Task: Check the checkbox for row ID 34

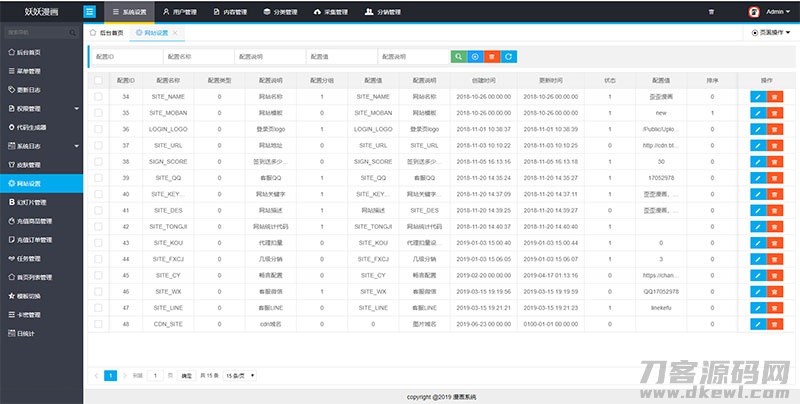Action: point(98,96)
